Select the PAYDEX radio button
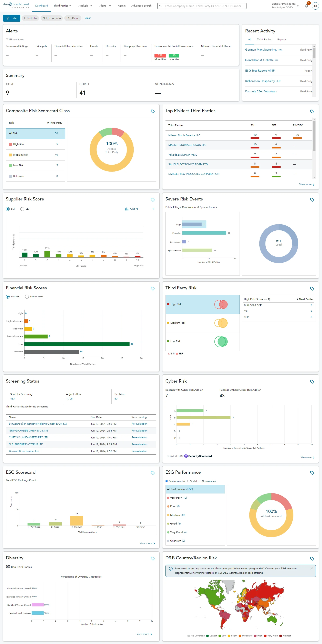 point(8,297)
